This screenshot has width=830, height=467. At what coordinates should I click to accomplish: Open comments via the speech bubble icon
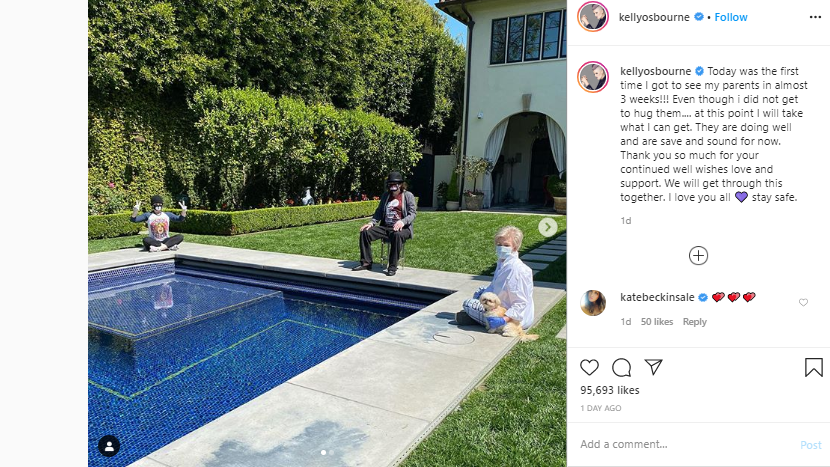coord(621,367)
